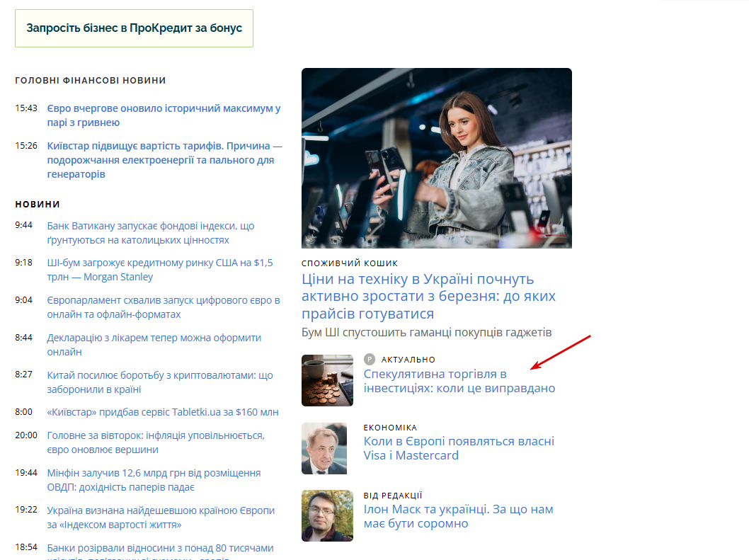Image resolution: width=749 pixels, height=560 pixels.
Task: Open the headline about tech prices rising from March
Action: pyautogui.click(x=428, y=296)
